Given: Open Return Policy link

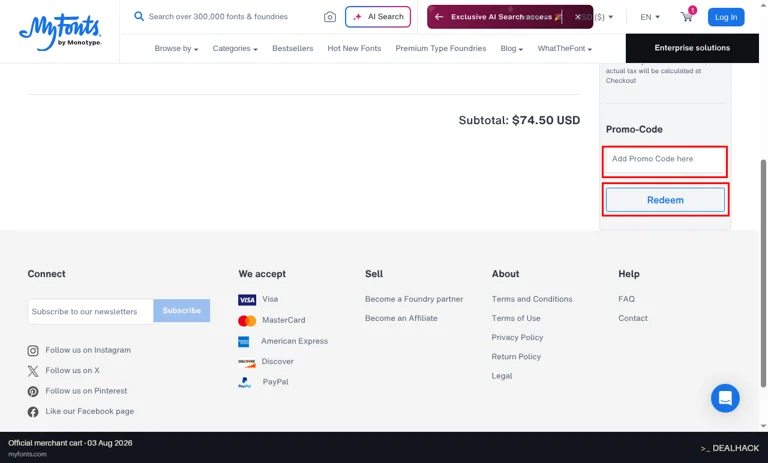Looking at the screenshot, I should tap(516, 356).
